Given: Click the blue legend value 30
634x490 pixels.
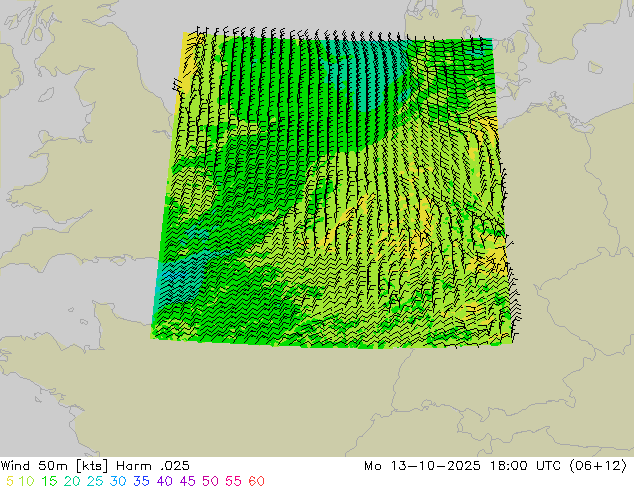Looking at the screenshot, I should pos(118,481).
